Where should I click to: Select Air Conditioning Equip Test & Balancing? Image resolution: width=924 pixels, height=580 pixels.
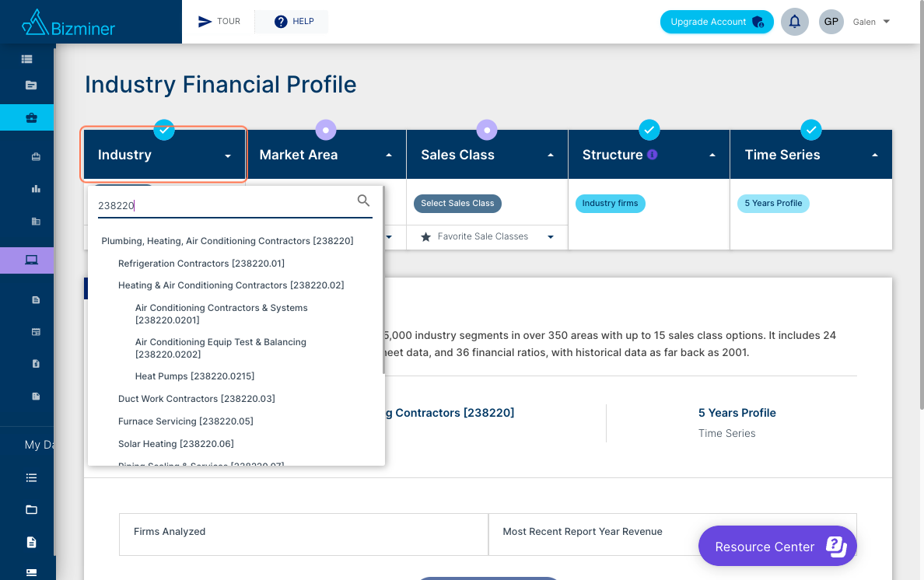coord(220,348)
